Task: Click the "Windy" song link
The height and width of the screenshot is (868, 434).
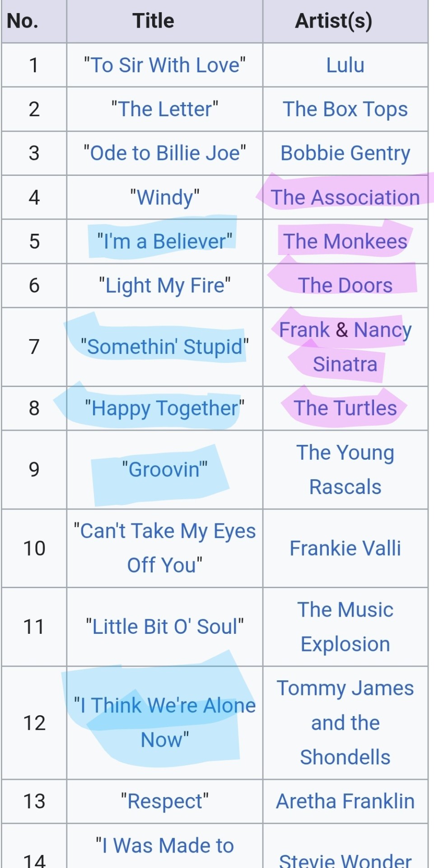Action: (x=165, y=198)
